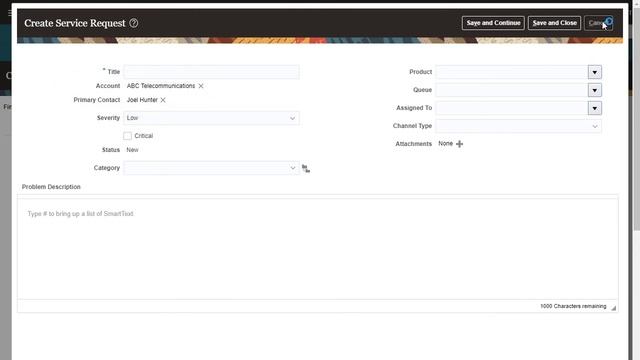Click the New status value

click(x=132, y=150)
